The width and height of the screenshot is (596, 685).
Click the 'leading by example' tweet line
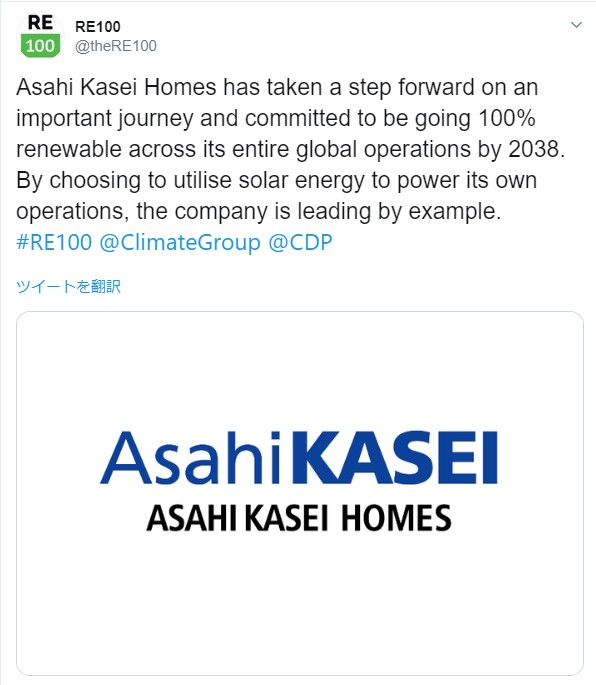pos(259,211)
